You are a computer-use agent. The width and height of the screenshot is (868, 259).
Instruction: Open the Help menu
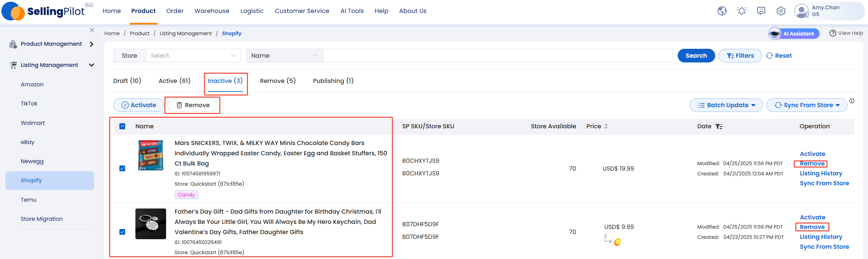tap(381, 11)
